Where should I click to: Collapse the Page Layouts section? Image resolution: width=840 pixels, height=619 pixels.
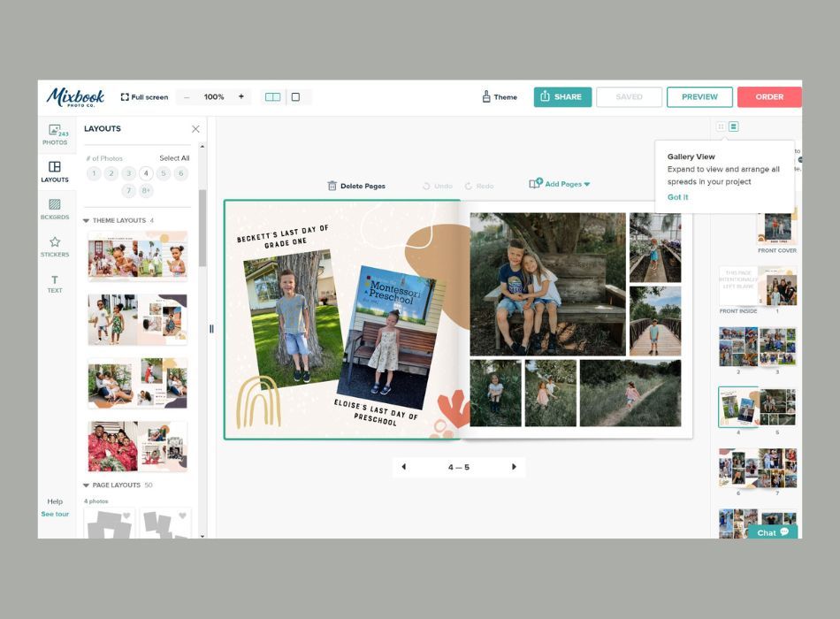(87, 485)
